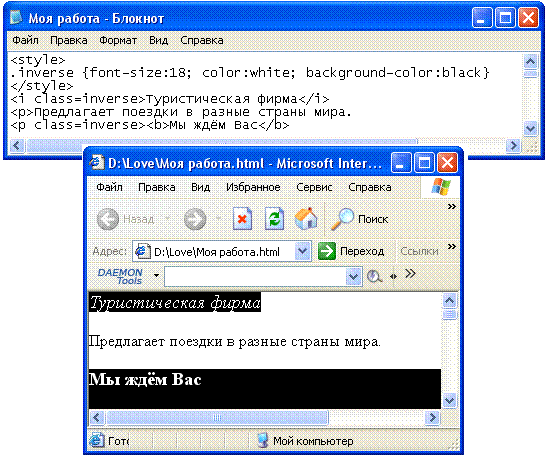Click DAEMON Tools search magnifier icon
The height and width of the screenshot is (461, 551).
tap(374, 277)
